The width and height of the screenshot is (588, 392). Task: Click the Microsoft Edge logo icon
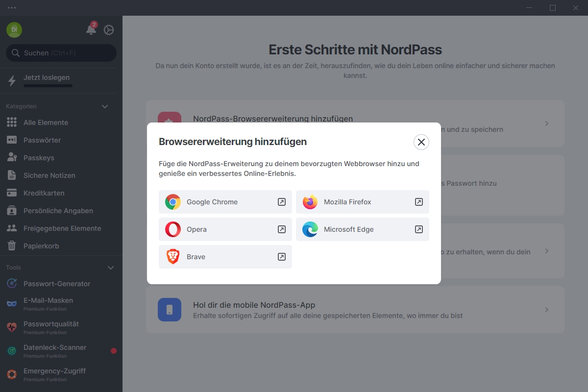[310, 229]
